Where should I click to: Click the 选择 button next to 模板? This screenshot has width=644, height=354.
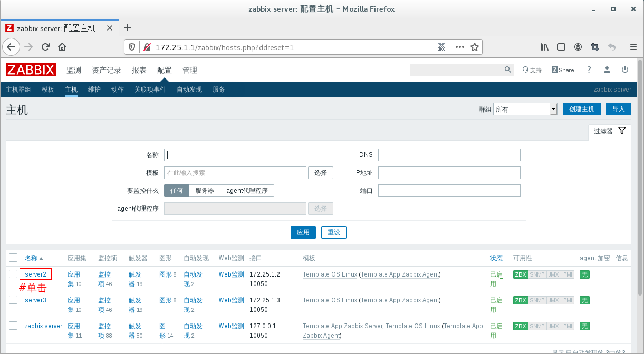coord(321,173)
